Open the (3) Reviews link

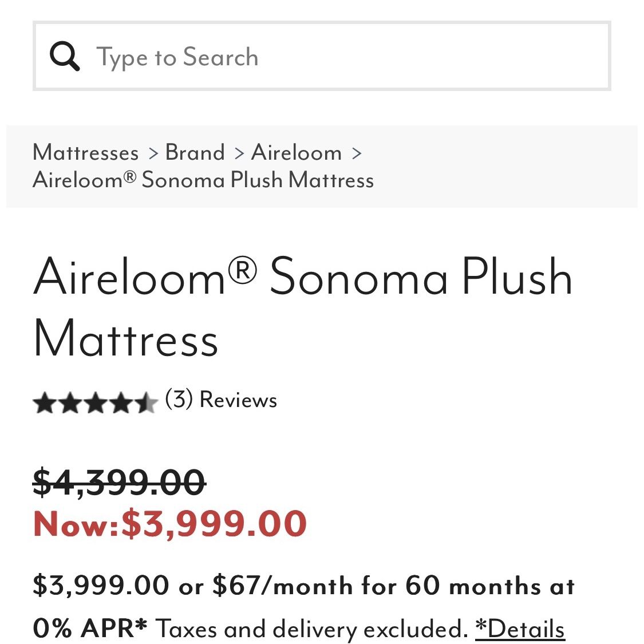(221, 399)
